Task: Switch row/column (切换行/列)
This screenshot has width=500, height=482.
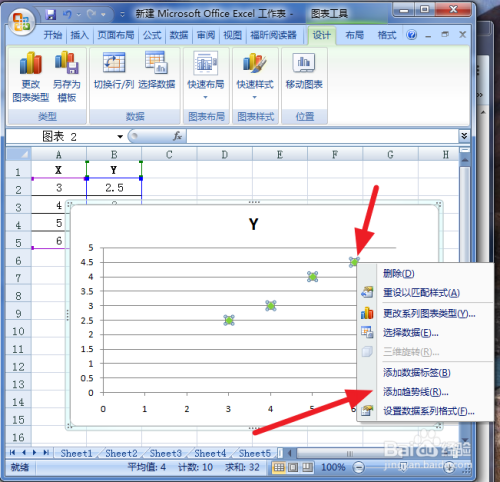Action: [x=114, y=71]
